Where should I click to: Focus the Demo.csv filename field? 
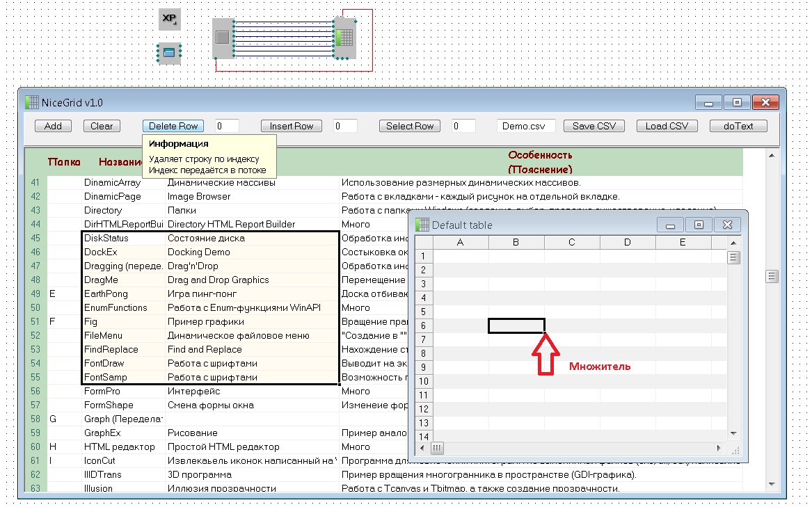526,126
